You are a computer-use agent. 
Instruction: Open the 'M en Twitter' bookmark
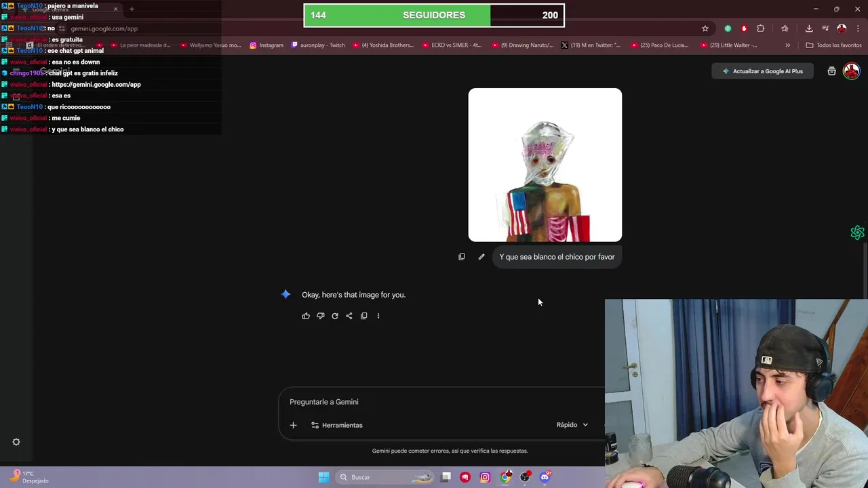click(591, 45)
